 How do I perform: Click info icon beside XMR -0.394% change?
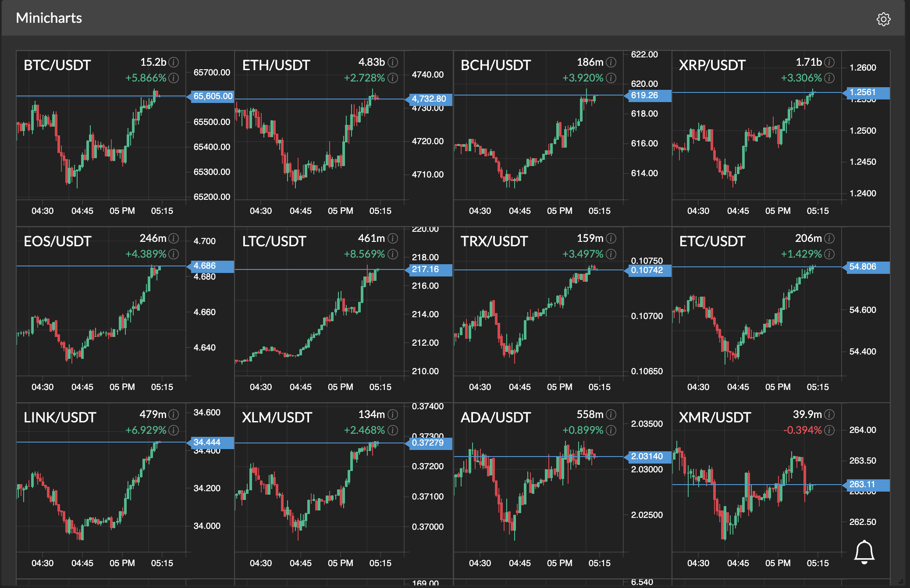tap(829, 430)
